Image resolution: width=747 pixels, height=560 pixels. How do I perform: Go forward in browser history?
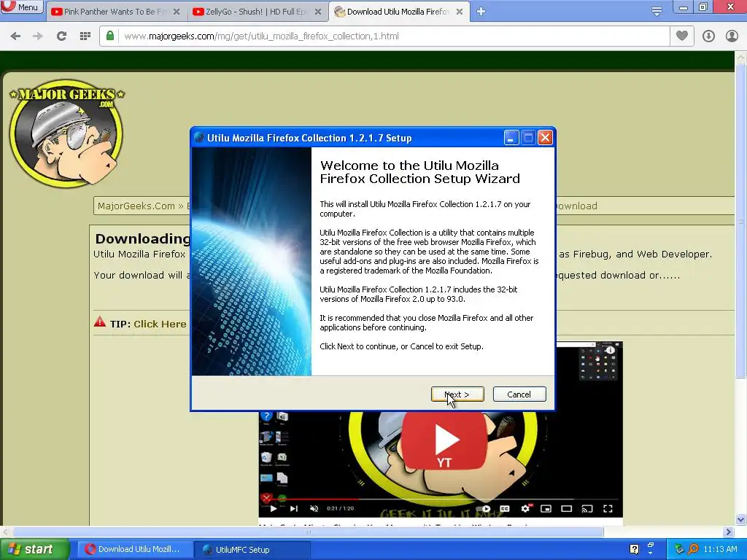pyautogui.click(x=37, y=36)
